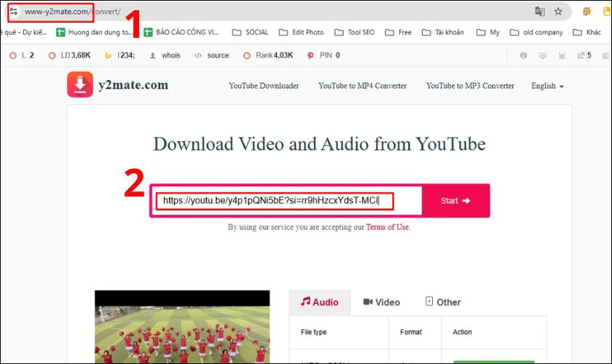Screen dimensions: 612x364
Task: Click the LD 3,68K toolbar metric
Action: pyautogui.click(x=69, y=55)
